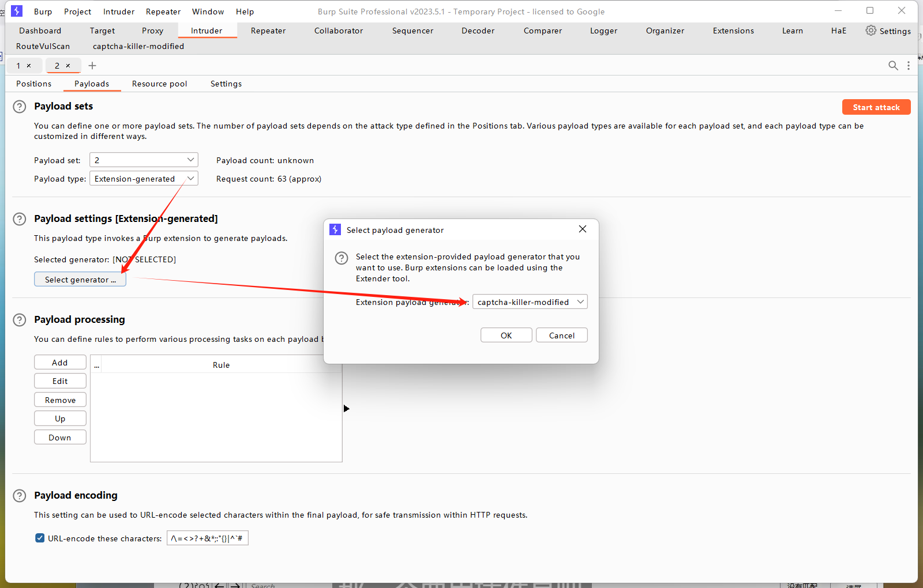Close the Select payload generator dialog

click(583, 229)
